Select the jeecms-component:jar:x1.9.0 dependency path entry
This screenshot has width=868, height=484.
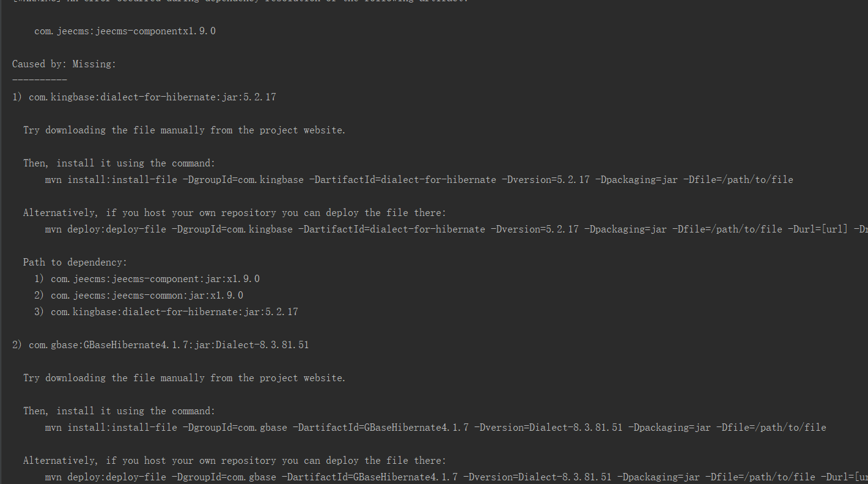click(155, 279)
